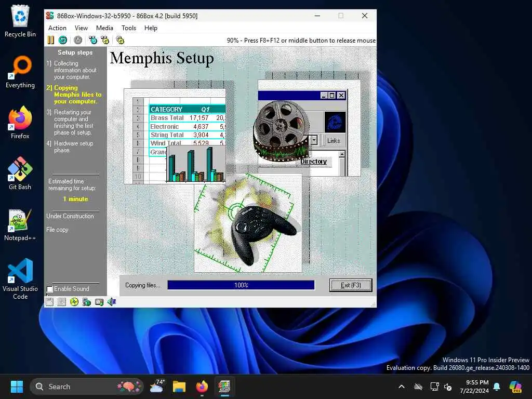
Task: Click the mouse release hint in the toolbar
Action: [301, 41]
